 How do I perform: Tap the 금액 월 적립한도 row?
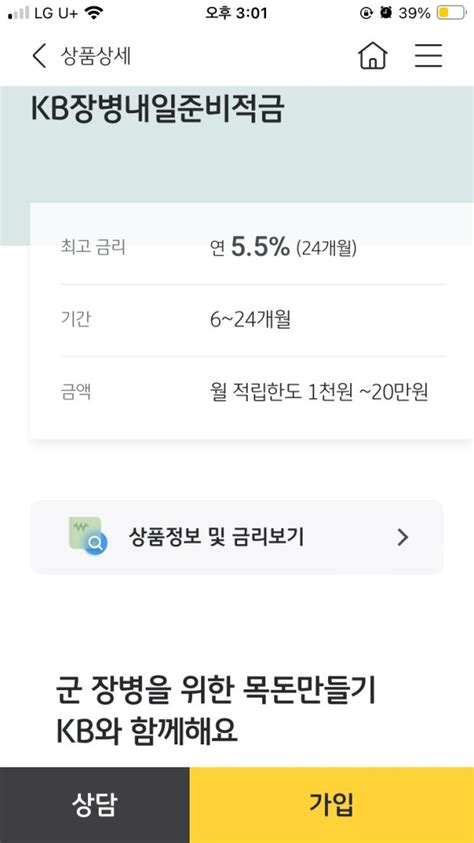coord(253,392)
